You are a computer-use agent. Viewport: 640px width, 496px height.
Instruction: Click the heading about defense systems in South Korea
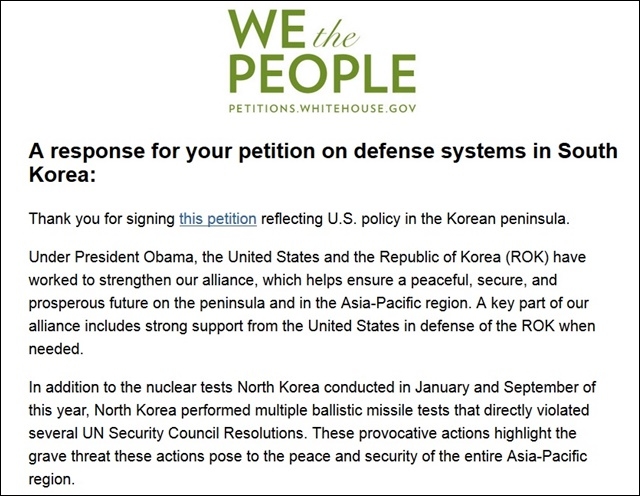point(323,162)
